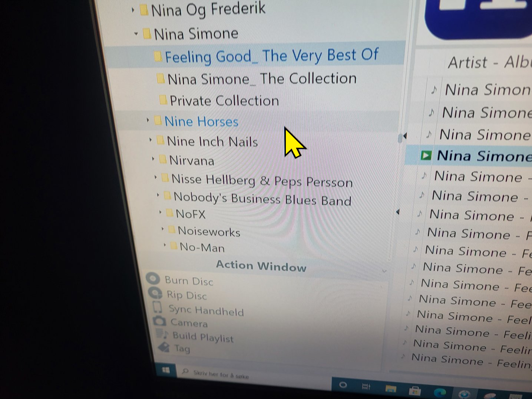Select 'Noiseworks' in the artist tree
The image size is (532, 399).
tap(209, 231)
